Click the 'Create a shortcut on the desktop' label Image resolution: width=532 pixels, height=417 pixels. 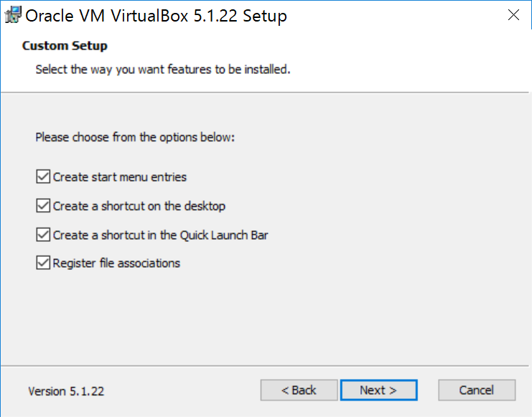click(x=139, y=206)
